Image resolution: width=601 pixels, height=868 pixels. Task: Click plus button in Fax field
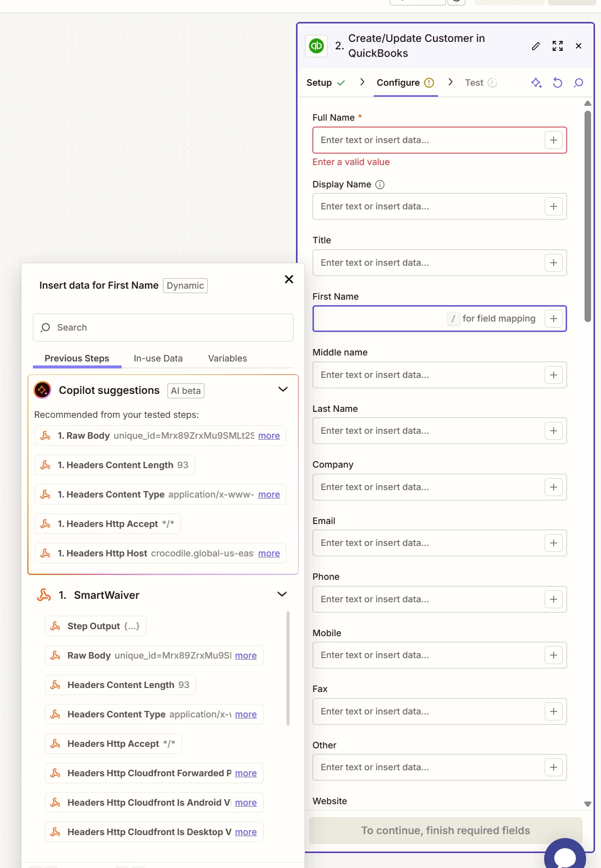pos(554,711)
